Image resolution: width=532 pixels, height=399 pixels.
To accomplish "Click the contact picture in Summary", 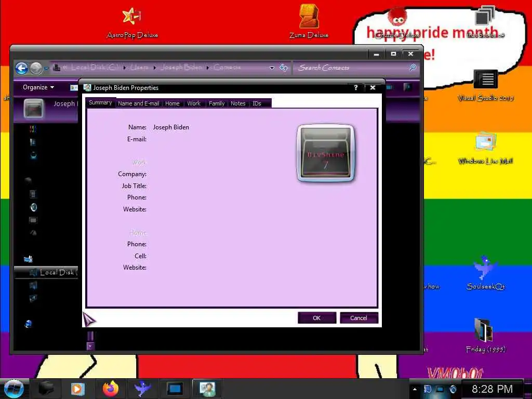I will coord(326,153).
